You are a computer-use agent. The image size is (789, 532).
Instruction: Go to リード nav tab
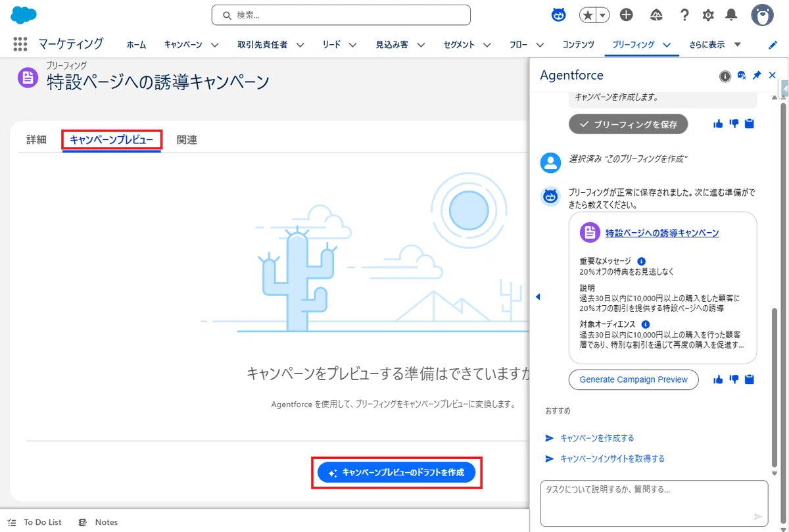pyautogui.click(x=331, y=45)
